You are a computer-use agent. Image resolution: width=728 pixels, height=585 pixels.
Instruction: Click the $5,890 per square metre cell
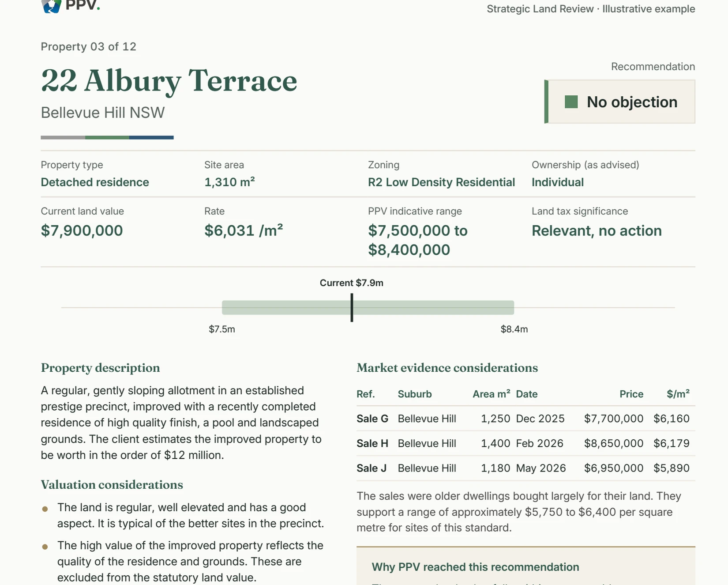click(x=672, y=468)
